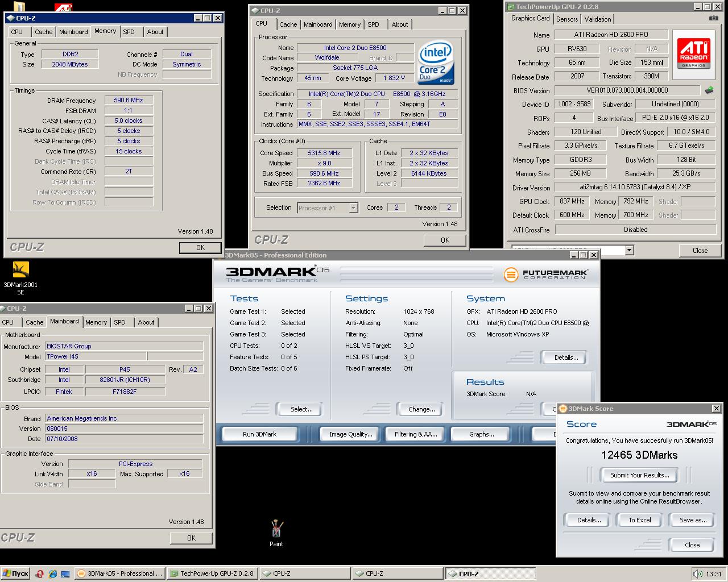Screen dimensions: 728x582
Task: Click the Core Speed value 5315.8 MHz
Action: 324,153
